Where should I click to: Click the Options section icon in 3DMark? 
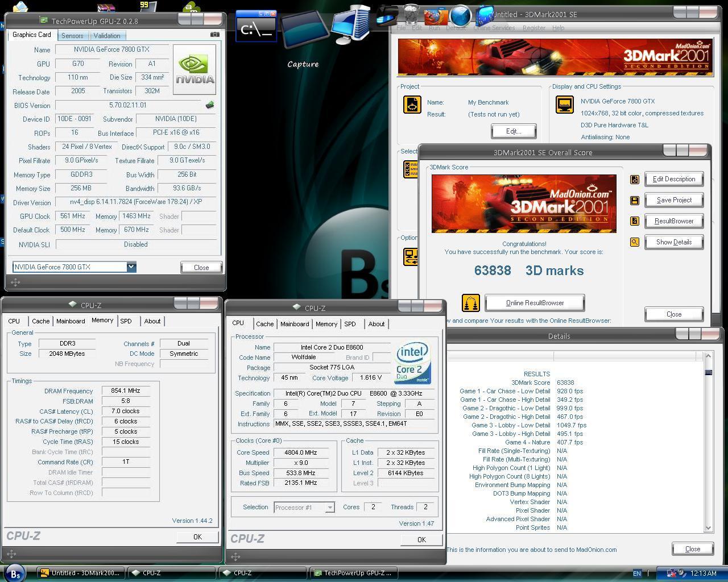click(410, 256)
